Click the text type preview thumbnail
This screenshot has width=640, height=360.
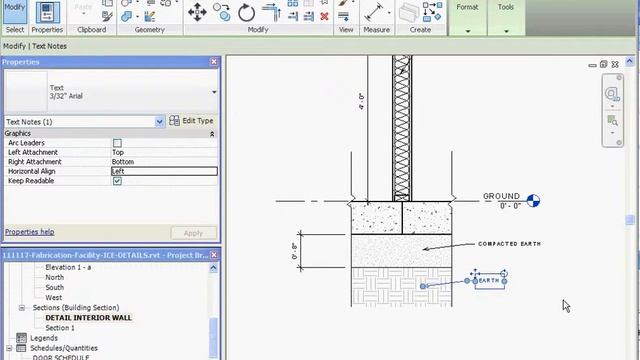click(x=26, y=92)
